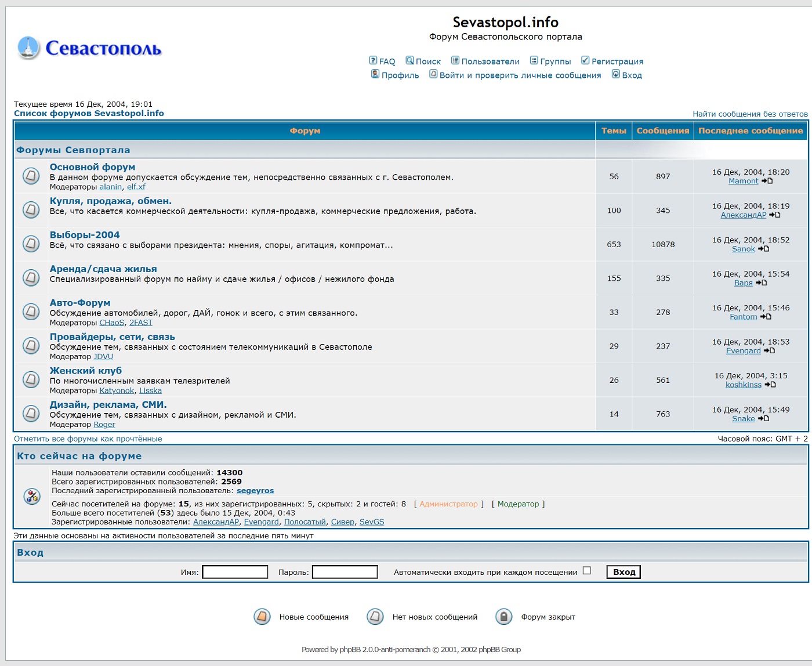The image size is (812, 666).
Task: Go to the latest post by Evengard
Action: (x=769, y=351)
